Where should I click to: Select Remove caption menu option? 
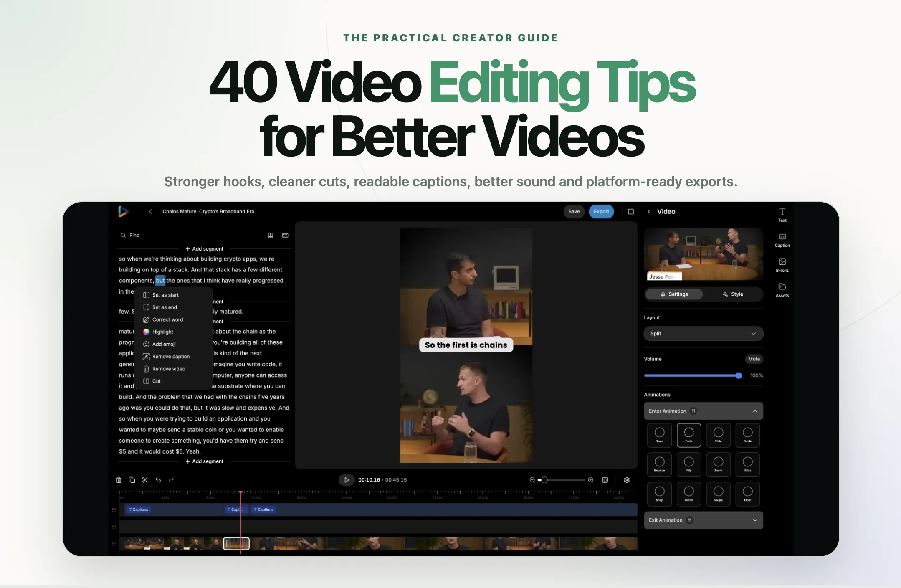(x=173, y=357)
